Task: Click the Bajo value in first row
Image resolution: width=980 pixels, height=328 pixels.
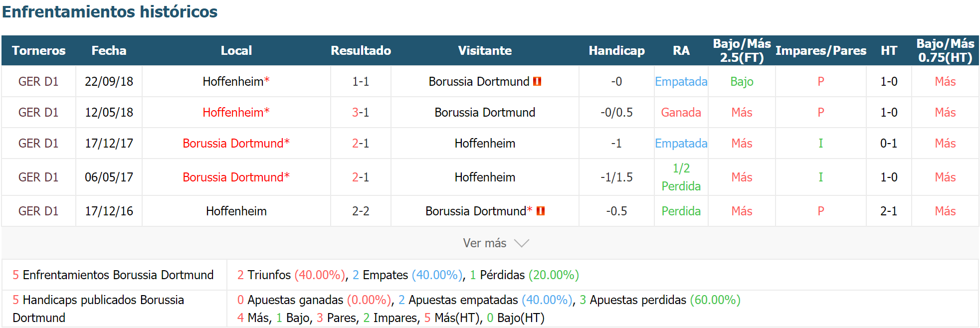Action: point(742,82)
